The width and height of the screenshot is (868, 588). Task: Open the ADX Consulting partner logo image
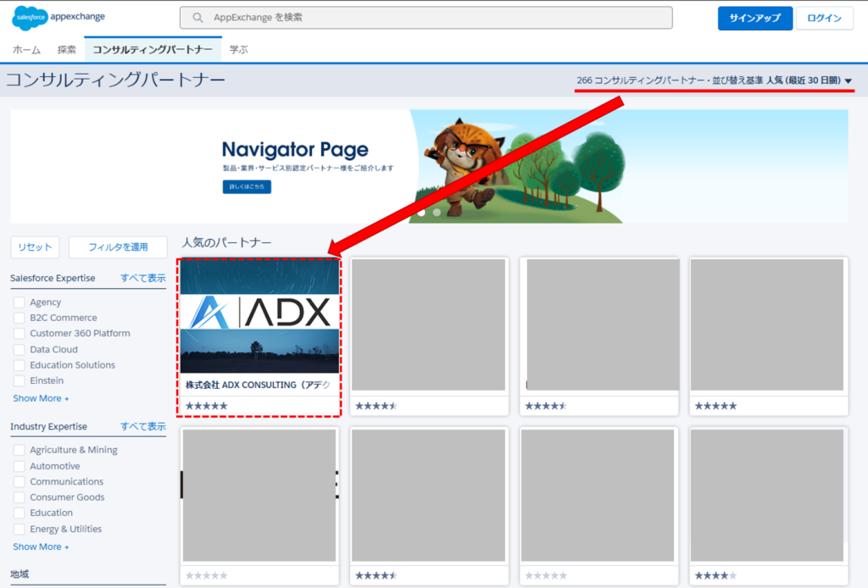[x=259, y=316]
